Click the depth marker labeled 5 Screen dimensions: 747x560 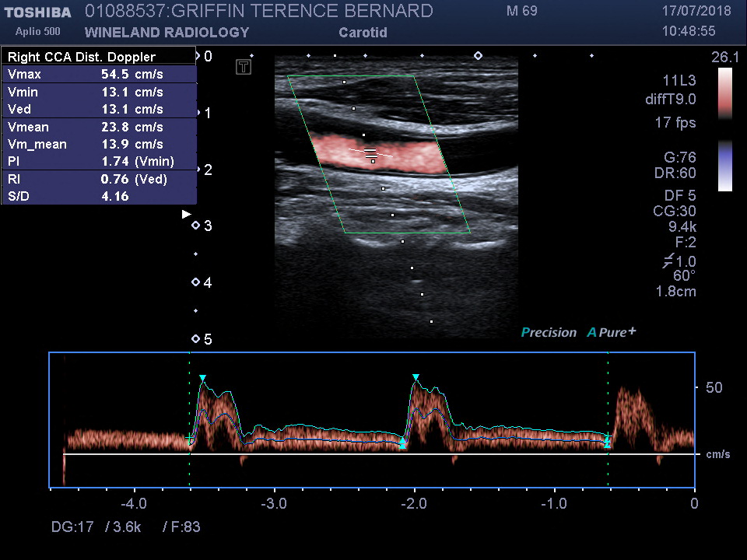[x=196, y=339]
